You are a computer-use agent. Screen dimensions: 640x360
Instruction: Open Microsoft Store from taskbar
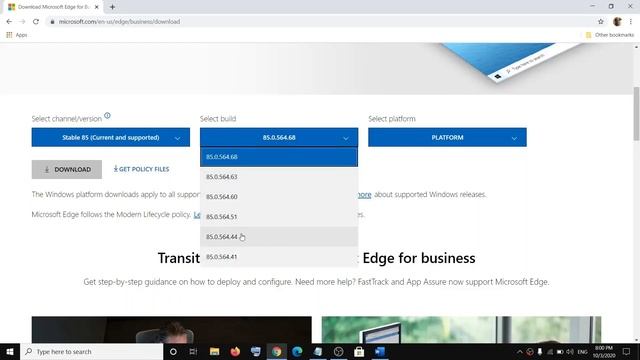[359, 351]
